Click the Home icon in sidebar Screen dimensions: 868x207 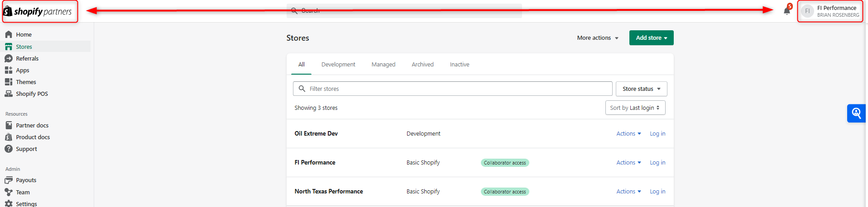[x=9, y=34]
